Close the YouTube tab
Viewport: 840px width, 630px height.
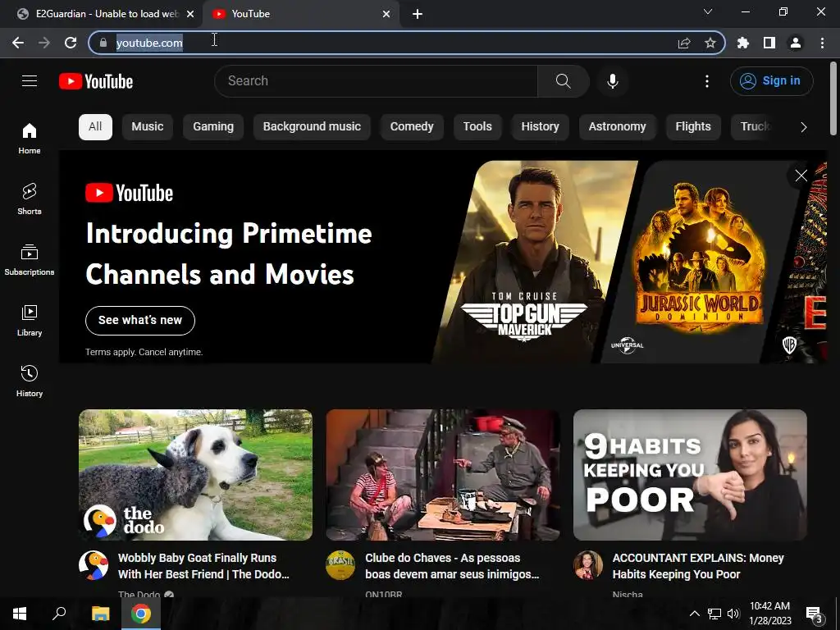coord(386,14)
